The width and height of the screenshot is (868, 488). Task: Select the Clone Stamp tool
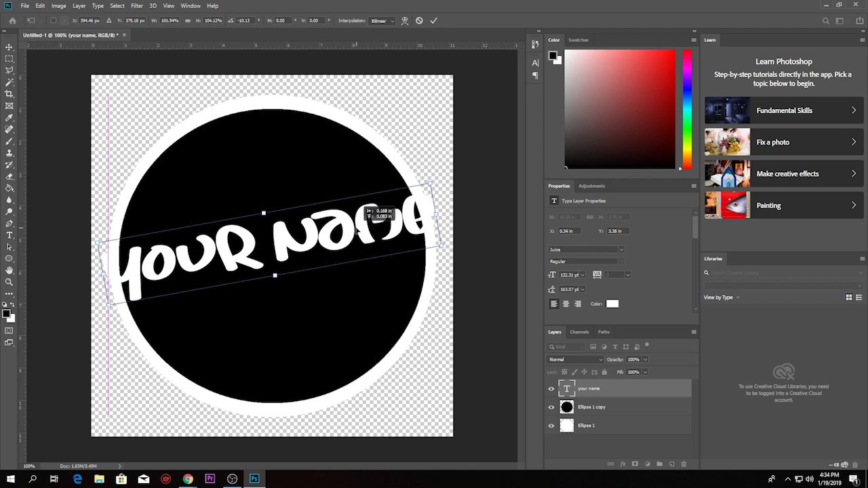9,152
